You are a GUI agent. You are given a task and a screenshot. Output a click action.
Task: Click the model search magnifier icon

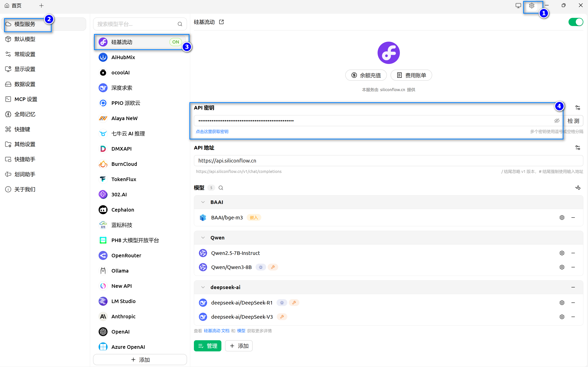click(x=221, y=188)
